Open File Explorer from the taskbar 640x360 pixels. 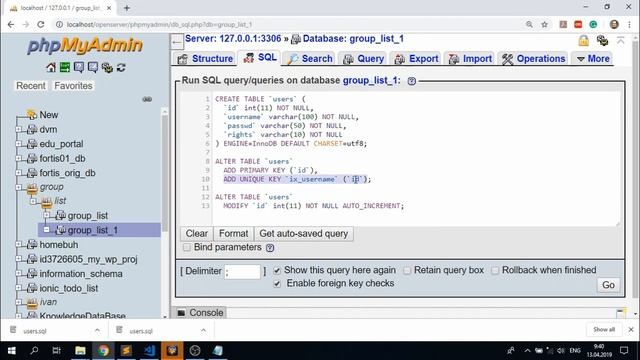pyautogui.click(x=80, y=351)
